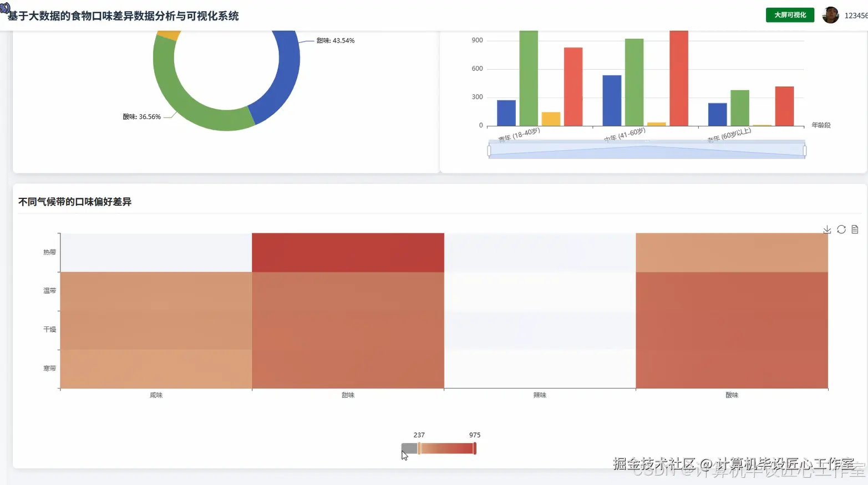The width and height of the screenshot is (868, 485).
Task: Click the heatmap cell for 热带 and 甜味
Action: 348,252
